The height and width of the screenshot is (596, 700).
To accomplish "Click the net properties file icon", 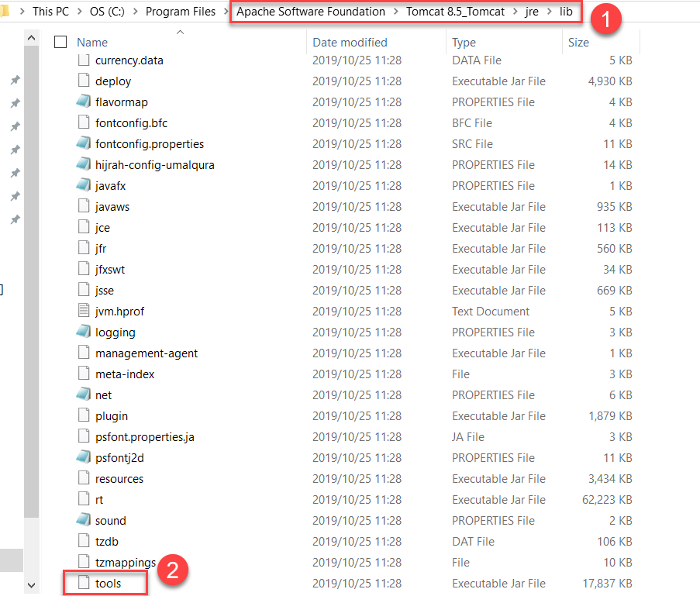I will (x=84, y=394).
